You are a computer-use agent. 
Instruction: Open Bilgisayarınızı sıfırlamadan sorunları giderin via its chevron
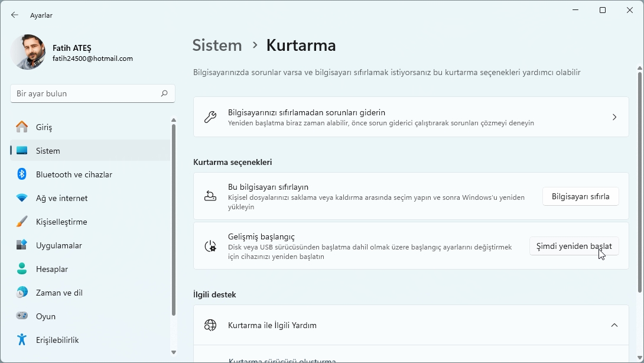point(613,116)
